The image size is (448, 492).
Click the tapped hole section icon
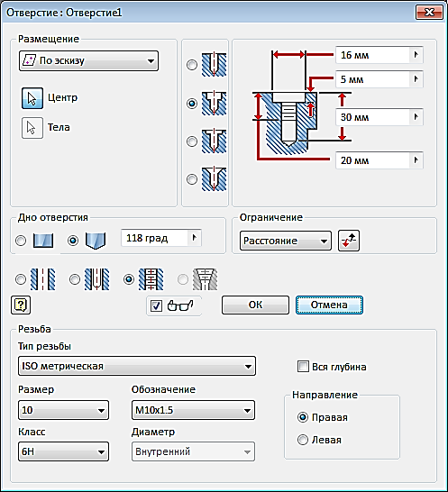point(151,279)
